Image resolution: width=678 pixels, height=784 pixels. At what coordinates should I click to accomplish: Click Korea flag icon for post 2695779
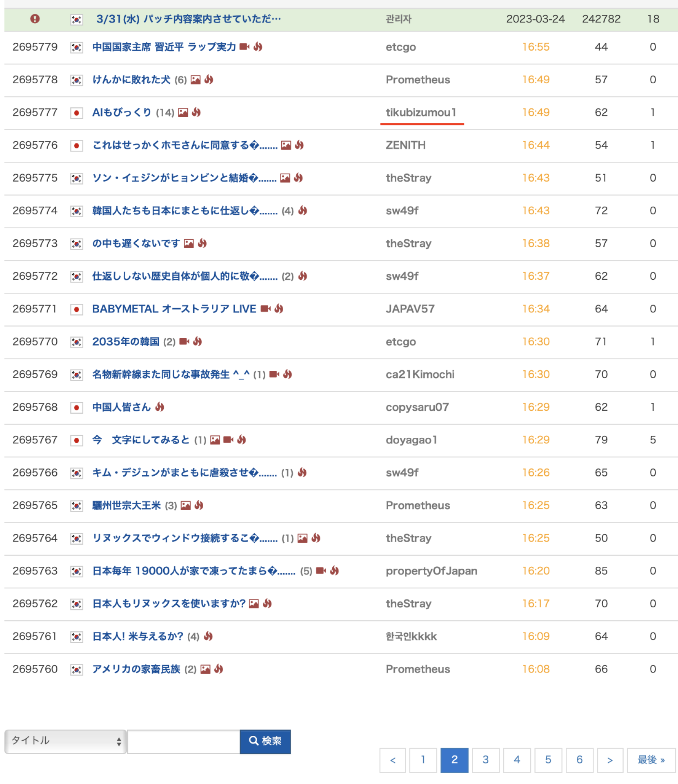click(76, 47)
